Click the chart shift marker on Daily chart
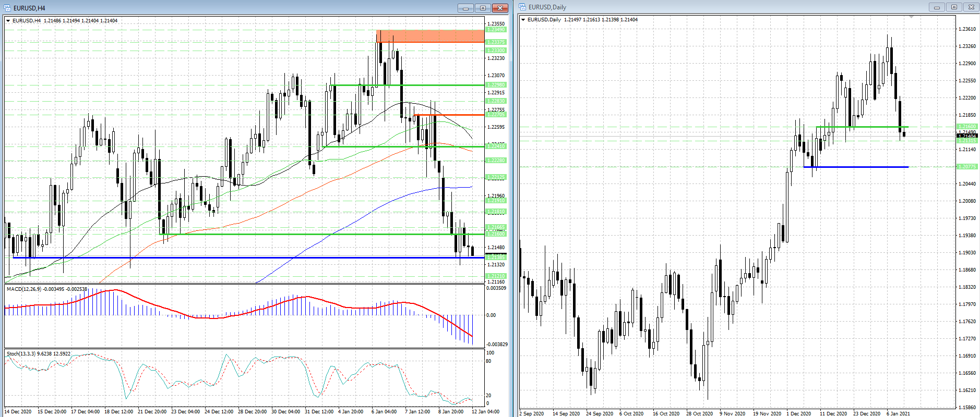The width and height of the screenshot is (980, 417). [x=911, y=17]
